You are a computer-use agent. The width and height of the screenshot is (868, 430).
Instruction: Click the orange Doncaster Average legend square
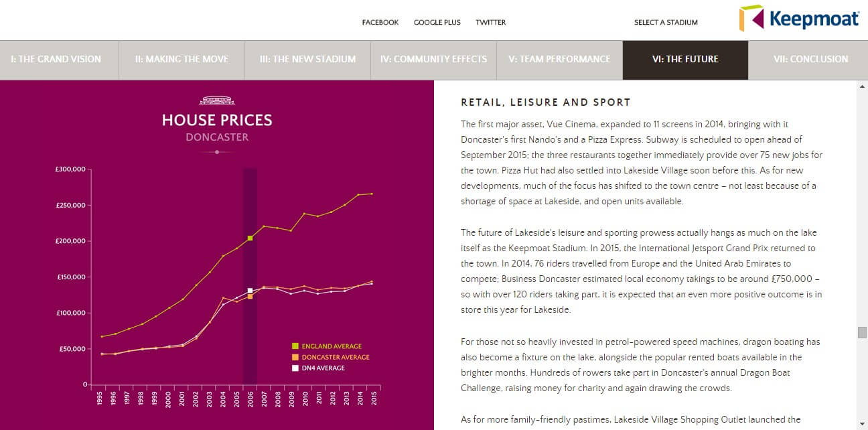pyautogui.click(x=295, y=357)
